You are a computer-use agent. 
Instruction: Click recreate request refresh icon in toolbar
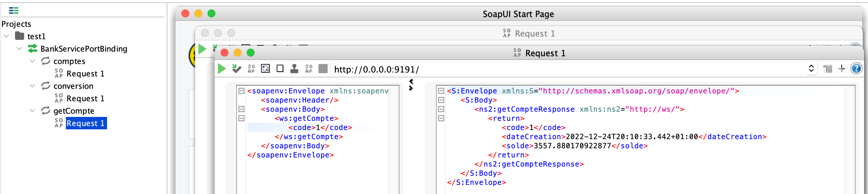(266, 69)
